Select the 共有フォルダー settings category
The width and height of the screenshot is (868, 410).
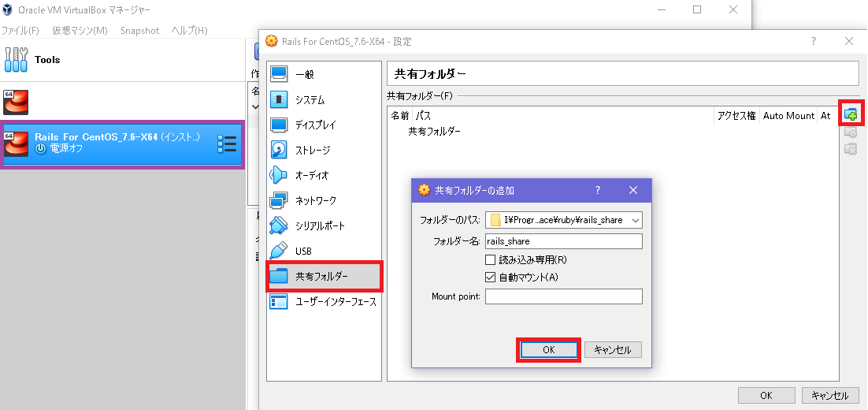tap(324, 276)
